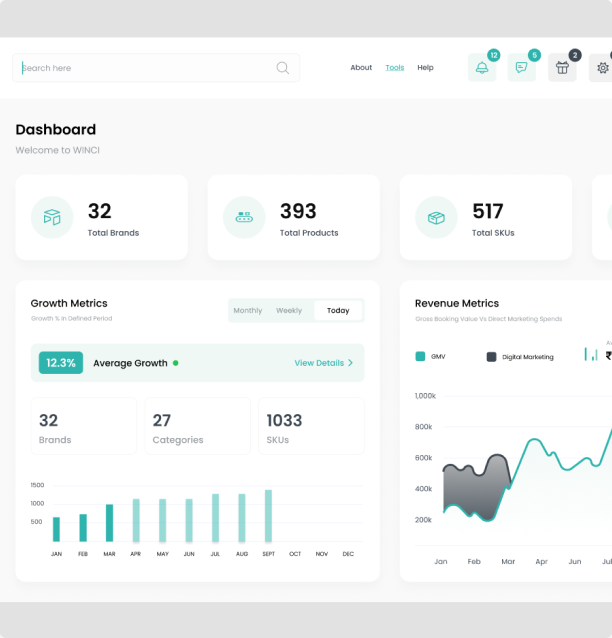Open the Help menu item
Screen dimensions: 612x638
pyautogui.click(x=425, y=68)
